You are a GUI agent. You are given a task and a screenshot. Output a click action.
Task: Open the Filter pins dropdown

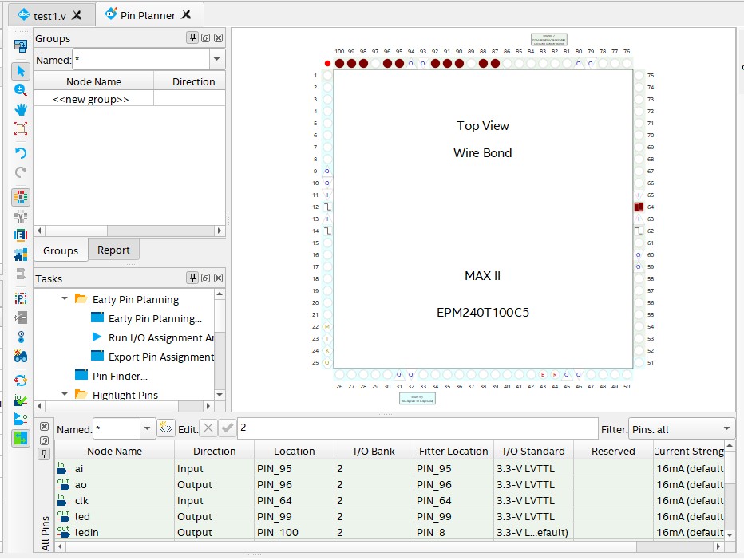coord(726,429)
